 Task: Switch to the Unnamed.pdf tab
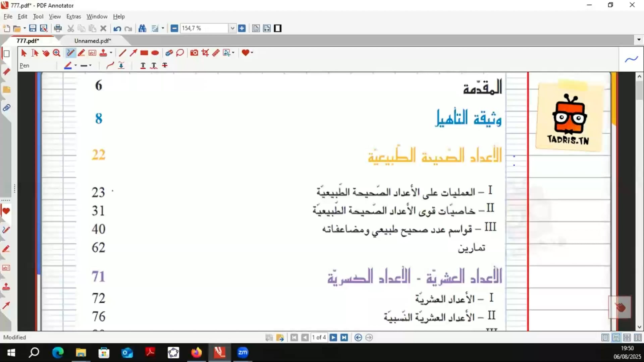click(93, 41)
